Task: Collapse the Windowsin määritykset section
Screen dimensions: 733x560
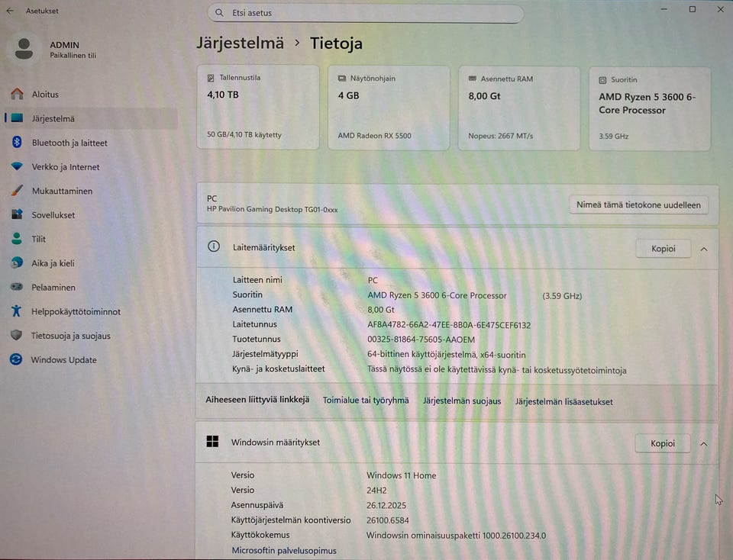Action: [x=703, y=443]
